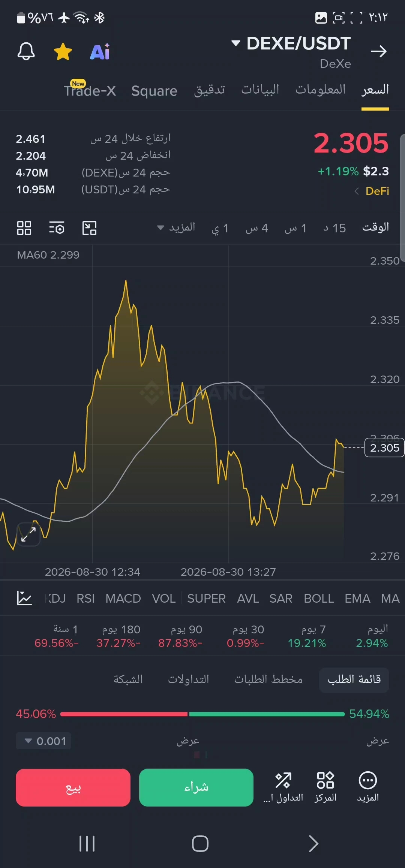Switch to the Square tab
Image resolution: width=405 pixels, height=868 pixels.
coord(154,91)
